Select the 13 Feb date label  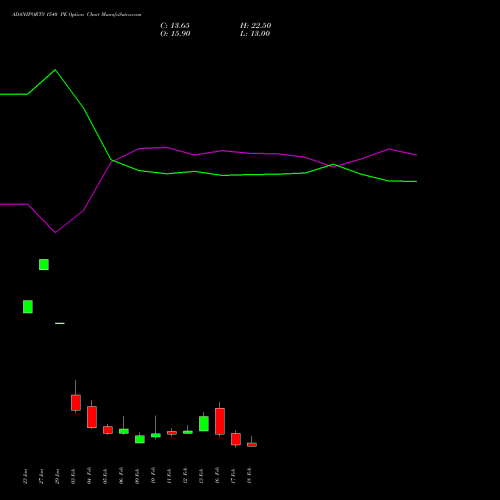point(202,476)
